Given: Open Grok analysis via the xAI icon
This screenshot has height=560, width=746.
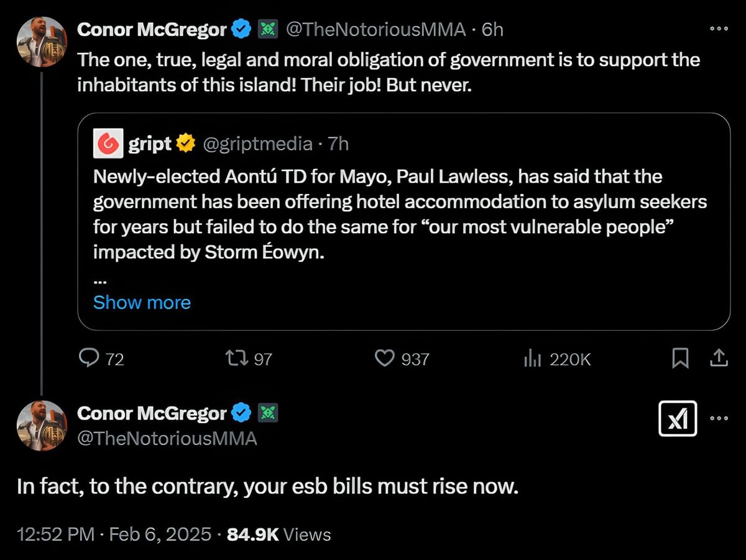Looking at the screenshot, I should click(678, 419).
